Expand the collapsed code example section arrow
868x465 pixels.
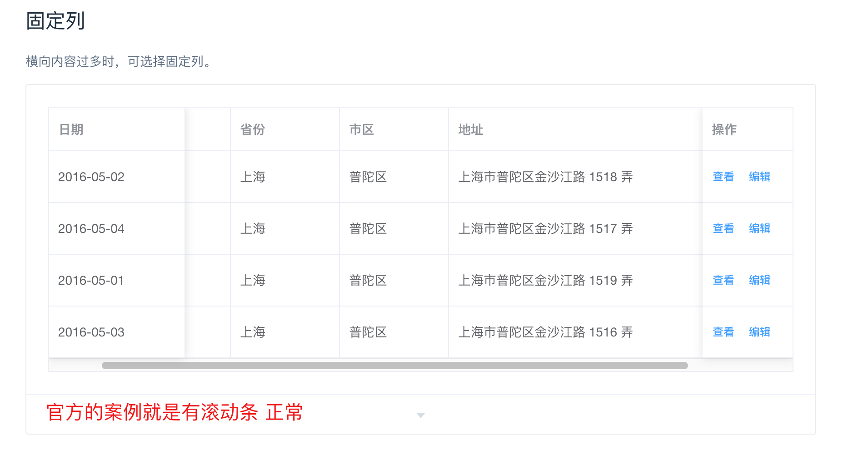click(420, 415)
